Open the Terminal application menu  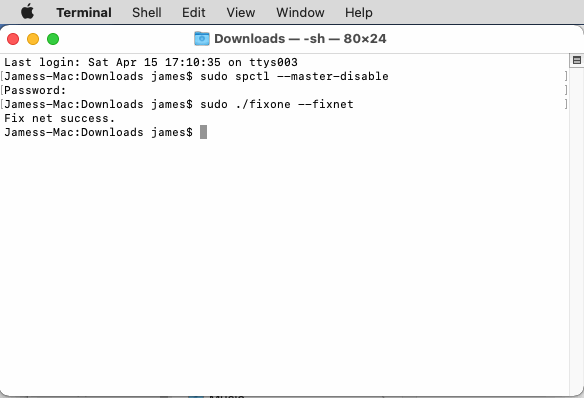[x=84, y=13]
